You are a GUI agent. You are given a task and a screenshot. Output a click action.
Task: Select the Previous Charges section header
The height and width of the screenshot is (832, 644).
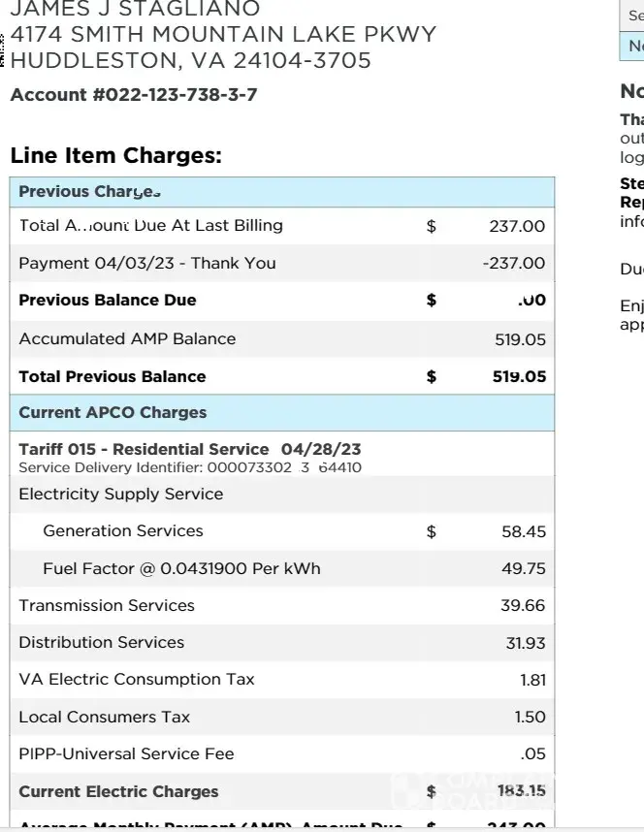tap(89, 192)
